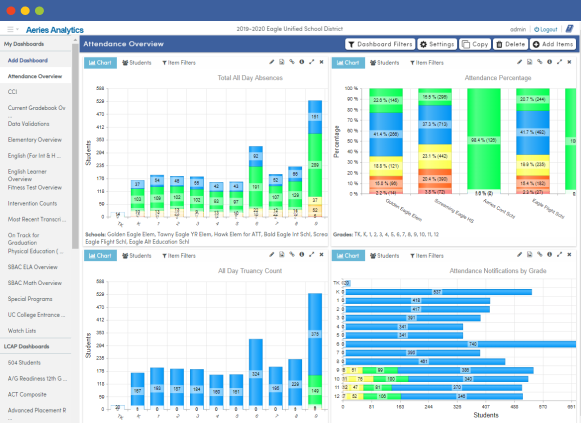Export the Attendance Percentage chart
Viewport: 581px width, 423px height.
(x=529, y=62)
